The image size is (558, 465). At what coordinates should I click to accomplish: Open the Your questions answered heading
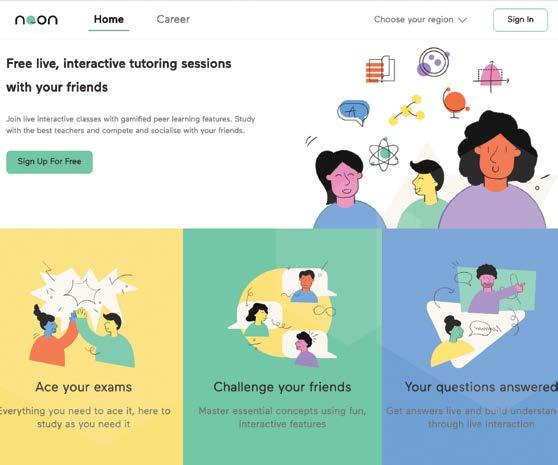[x=481, y=387]
